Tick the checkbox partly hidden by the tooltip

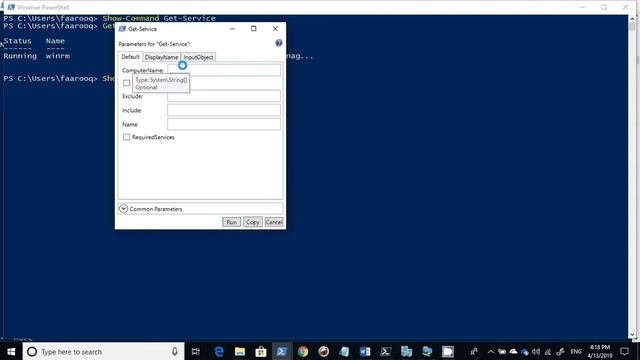tap(127, 83)
